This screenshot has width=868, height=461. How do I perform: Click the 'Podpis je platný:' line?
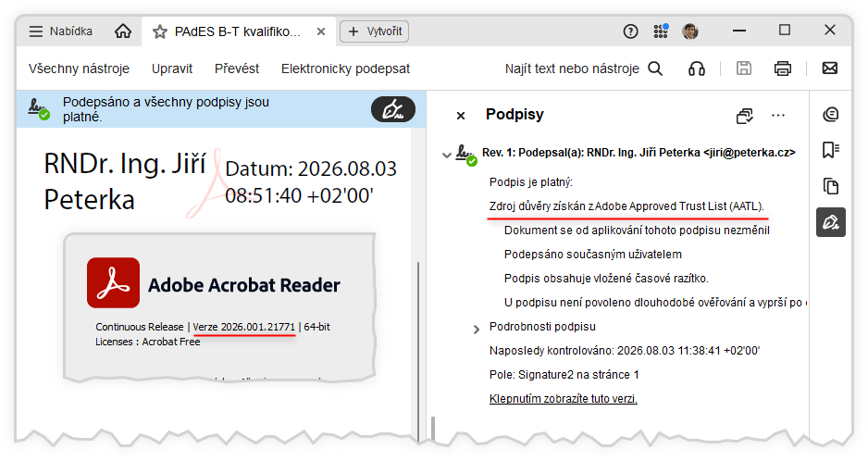(x=531, y=182)
